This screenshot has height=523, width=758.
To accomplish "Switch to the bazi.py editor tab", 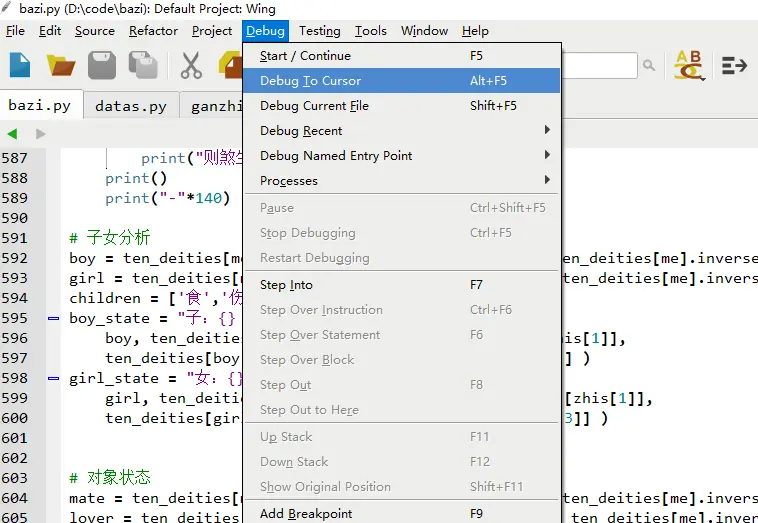I will click(40, 105).
